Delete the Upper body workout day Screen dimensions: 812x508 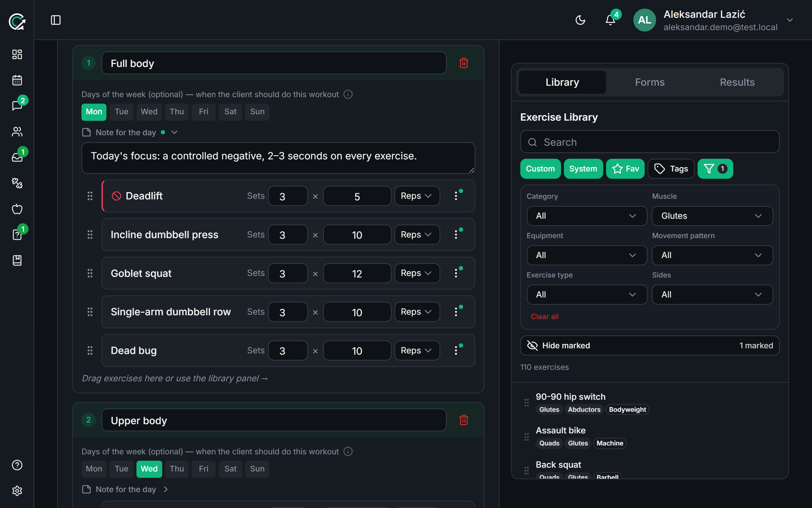pos(464,420)
